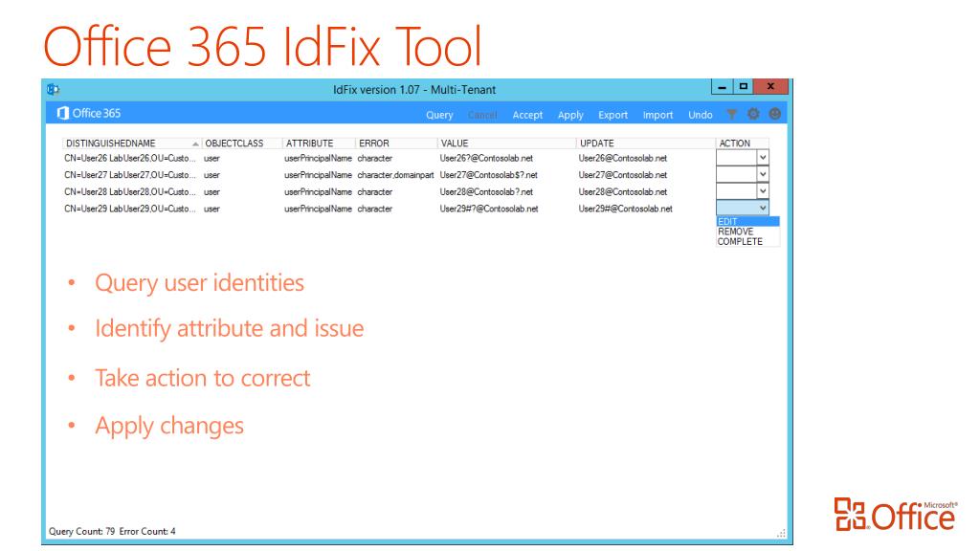The width and height of the screenshot is (980, 551).
Task: Sort by DISTINGUISHEDNAME column header
Action: point(132,143)
